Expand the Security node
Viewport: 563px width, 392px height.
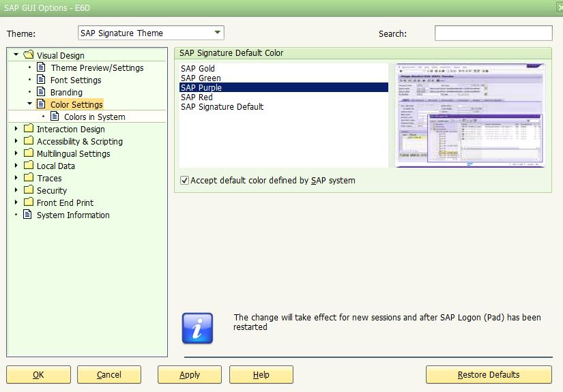(16, 190)
